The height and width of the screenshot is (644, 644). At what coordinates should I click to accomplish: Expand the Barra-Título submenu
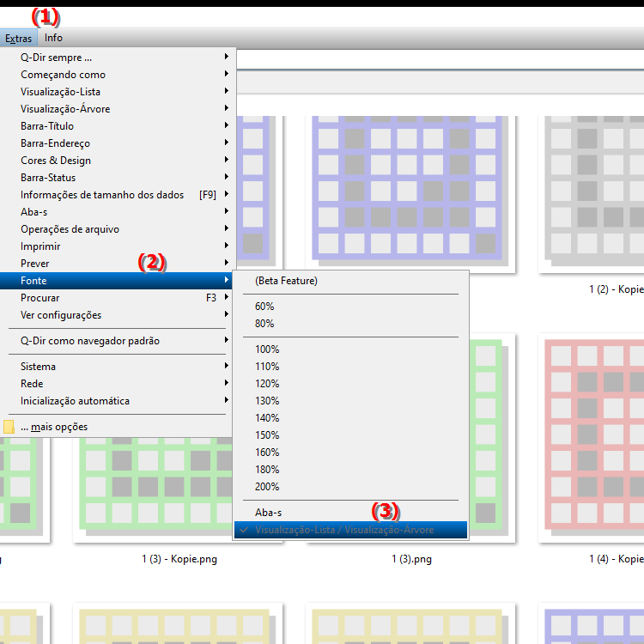(118, 126)
